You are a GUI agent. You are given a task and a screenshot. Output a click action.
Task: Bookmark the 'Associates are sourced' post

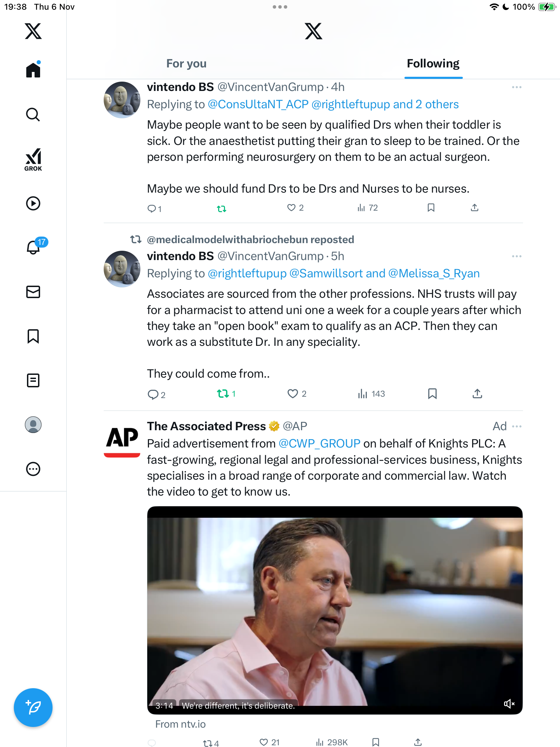pos(432,394)
